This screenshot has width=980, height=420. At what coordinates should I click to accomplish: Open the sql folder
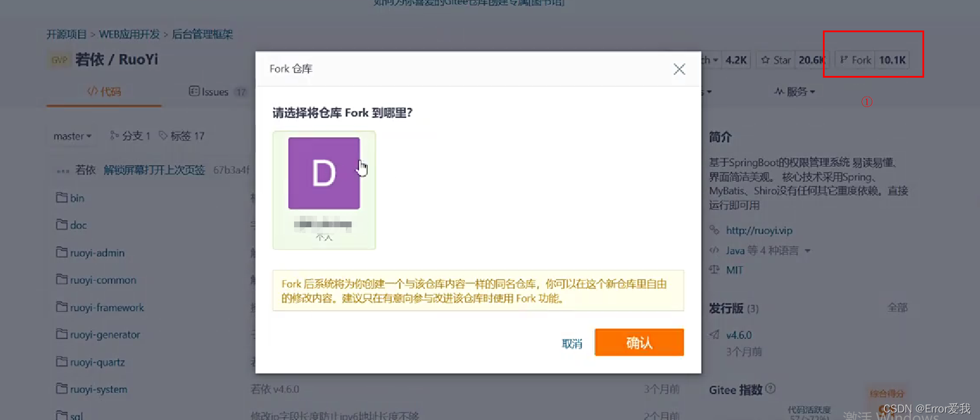click(77, 415)
